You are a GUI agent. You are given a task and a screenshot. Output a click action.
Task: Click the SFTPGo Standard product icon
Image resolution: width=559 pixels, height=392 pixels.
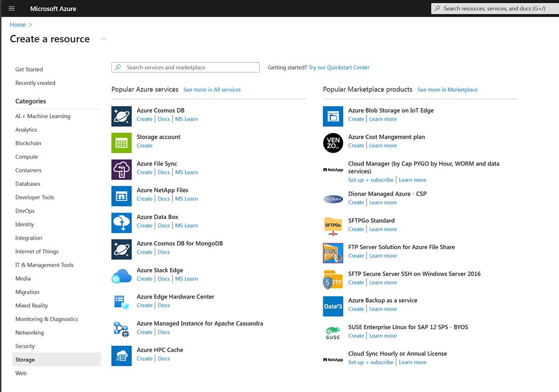333,226
